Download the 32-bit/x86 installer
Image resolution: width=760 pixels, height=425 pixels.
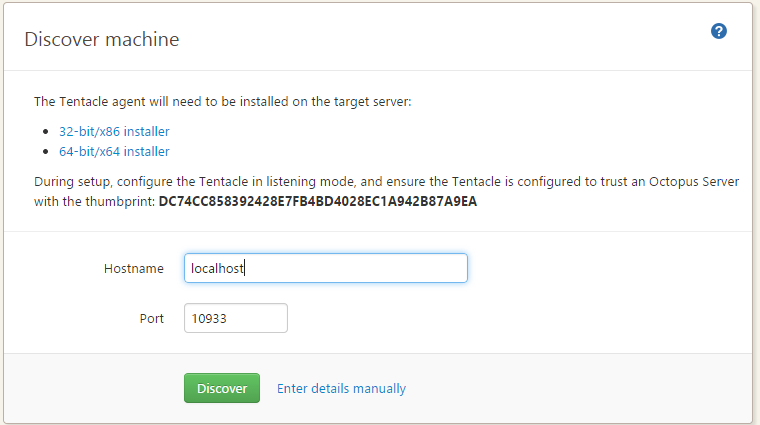[x=114, y=131]
